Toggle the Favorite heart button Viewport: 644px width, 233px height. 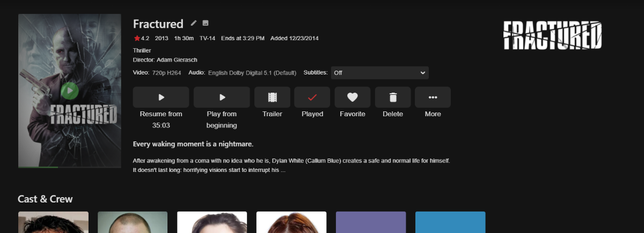click(352, 97)
